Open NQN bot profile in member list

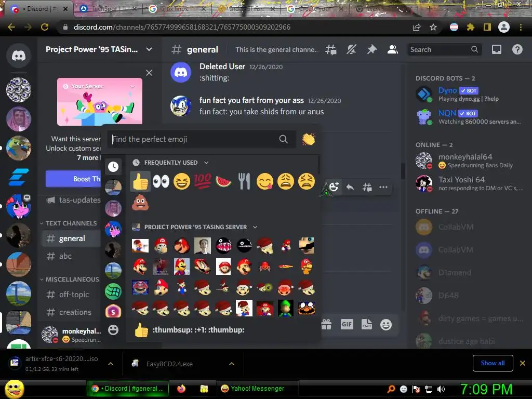(469, 117)
